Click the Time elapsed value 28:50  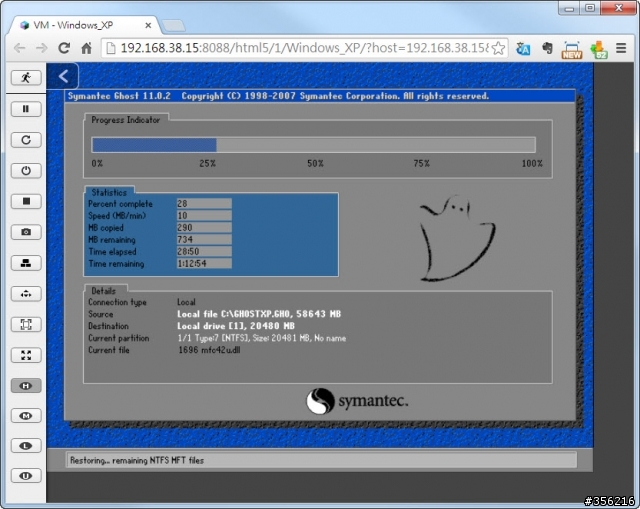(x=204, y=251)
